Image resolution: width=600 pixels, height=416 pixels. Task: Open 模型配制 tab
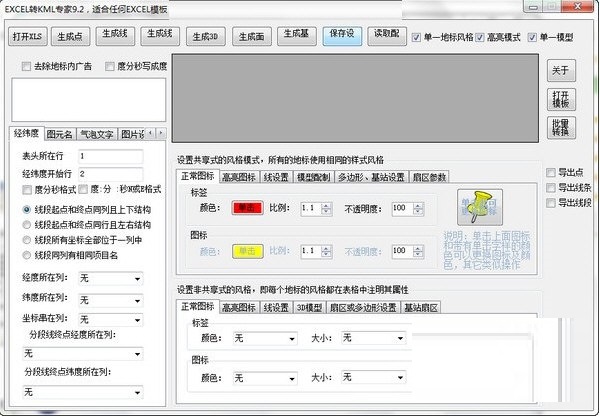(x=314, y=177)
